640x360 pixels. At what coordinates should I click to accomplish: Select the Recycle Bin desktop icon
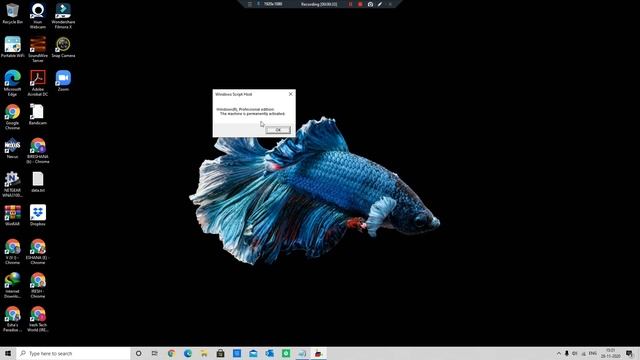12,13
